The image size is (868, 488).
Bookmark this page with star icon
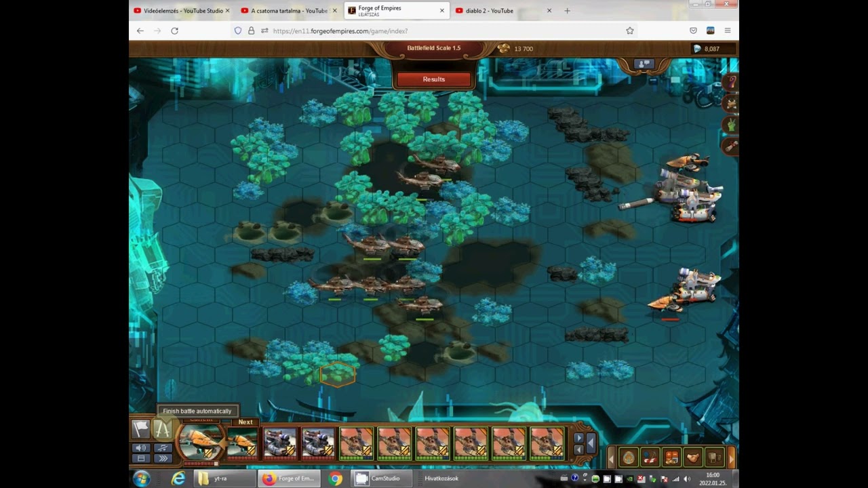click(630, 30)
